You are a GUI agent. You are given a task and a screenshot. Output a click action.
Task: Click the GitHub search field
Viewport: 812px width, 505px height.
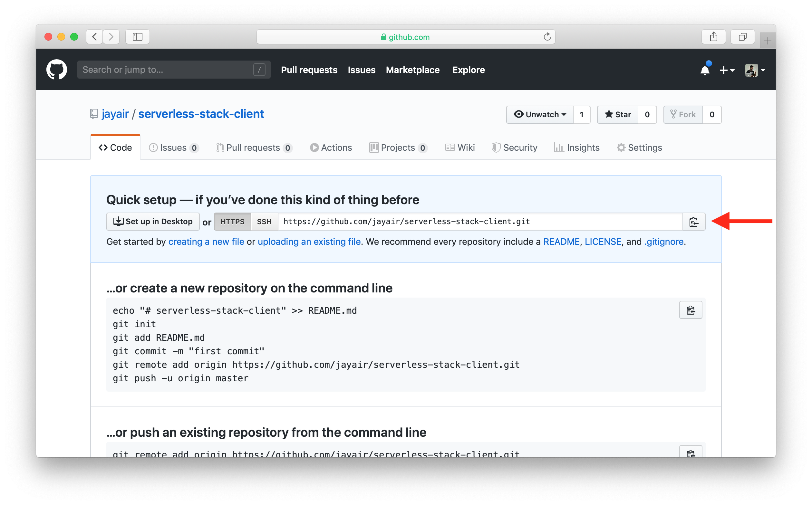[167, 70]
